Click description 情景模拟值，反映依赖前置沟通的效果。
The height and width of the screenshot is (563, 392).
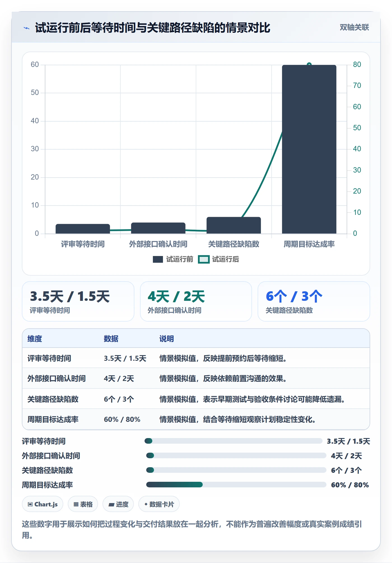point(223,378)
